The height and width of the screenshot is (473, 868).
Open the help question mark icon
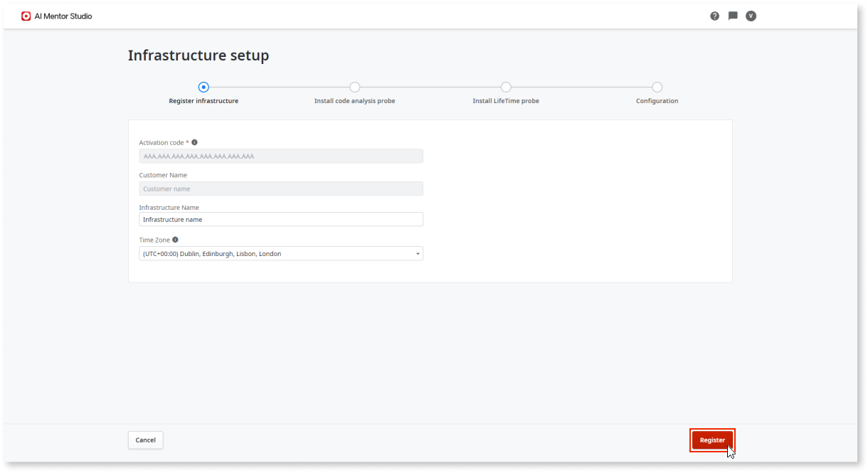(714, 15)
